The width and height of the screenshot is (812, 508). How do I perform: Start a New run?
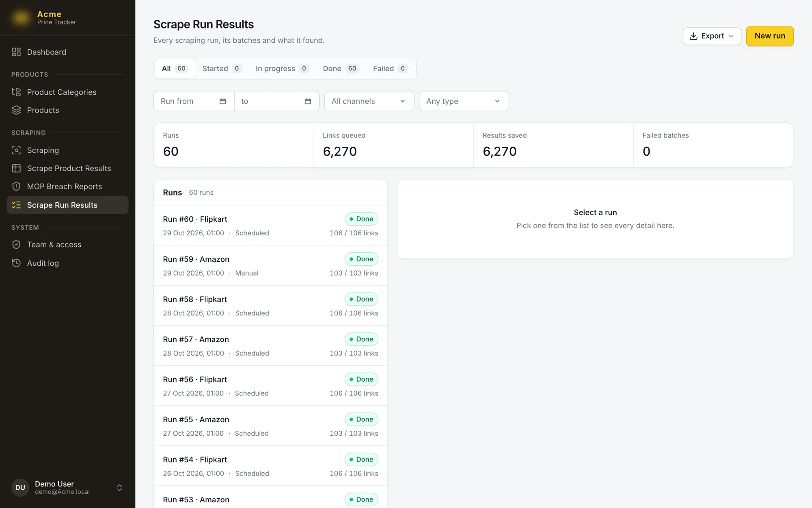pyautogui.click(x=770, y=36)
